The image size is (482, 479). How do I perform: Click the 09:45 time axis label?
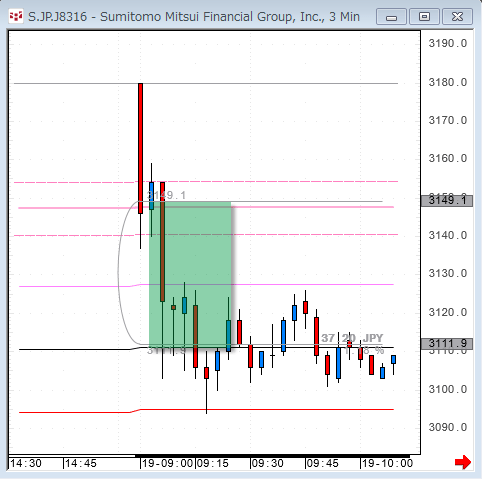click(x=322, y=463)
